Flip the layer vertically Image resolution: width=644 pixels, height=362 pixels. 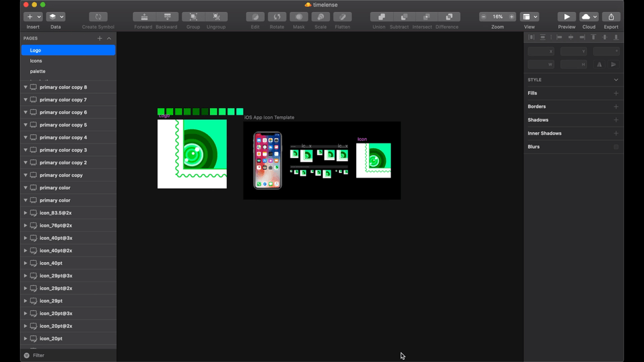[613, 64]
